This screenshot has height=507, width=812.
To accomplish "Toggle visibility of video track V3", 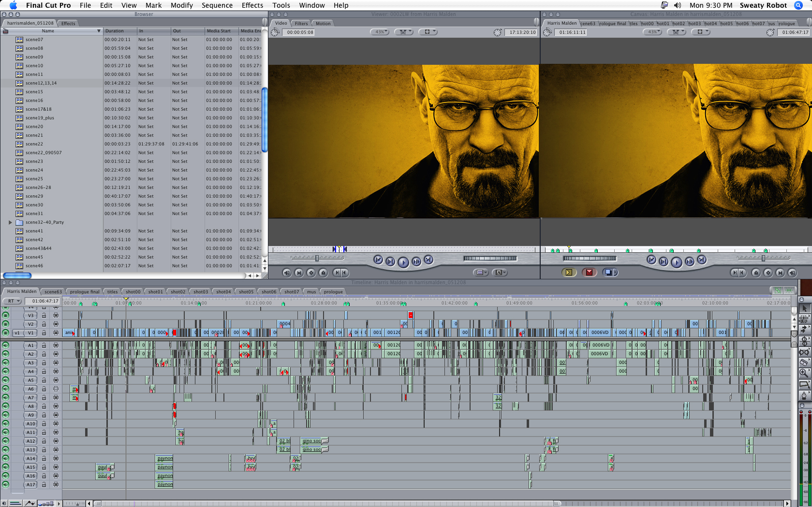I will point(6,315).
